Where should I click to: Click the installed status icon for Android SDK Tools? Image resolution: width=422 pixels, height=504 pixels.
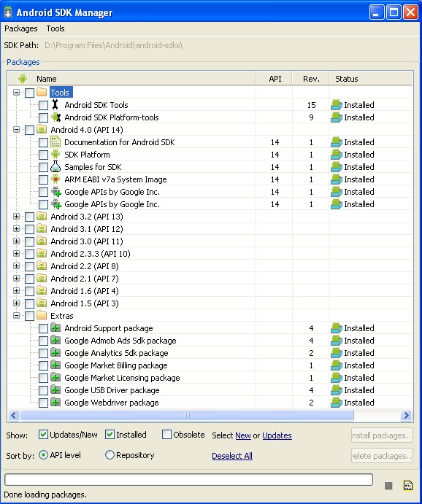pyautogui.click(x=337, y=105)
